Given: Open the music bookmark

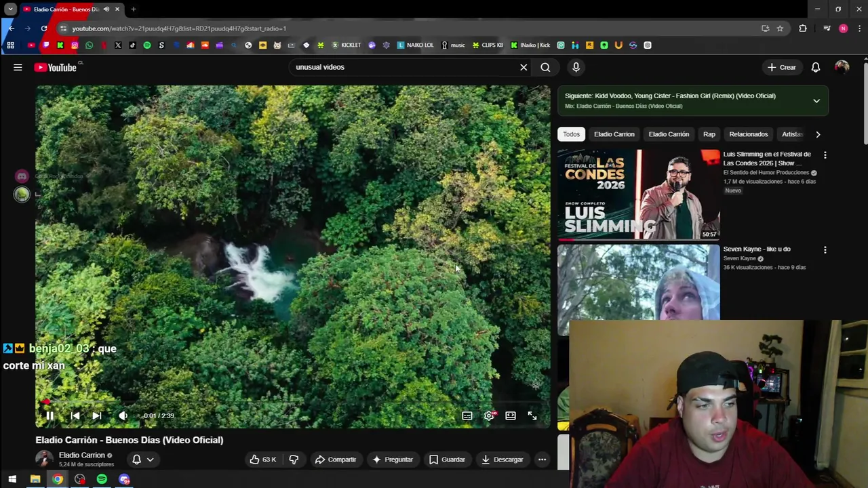Looking at the screenshot, I should (453, 45).
